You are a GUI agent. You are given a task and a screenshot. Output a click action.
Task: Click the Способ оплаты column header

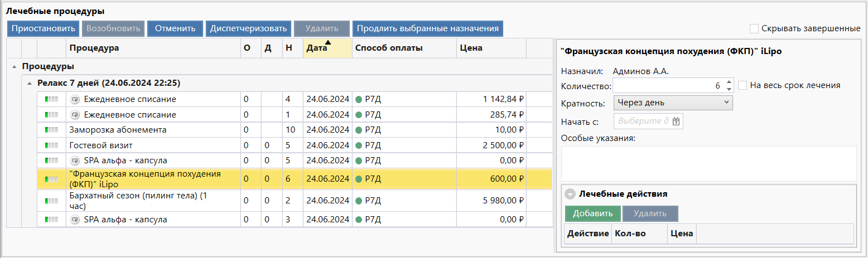[x=403, y=48]
